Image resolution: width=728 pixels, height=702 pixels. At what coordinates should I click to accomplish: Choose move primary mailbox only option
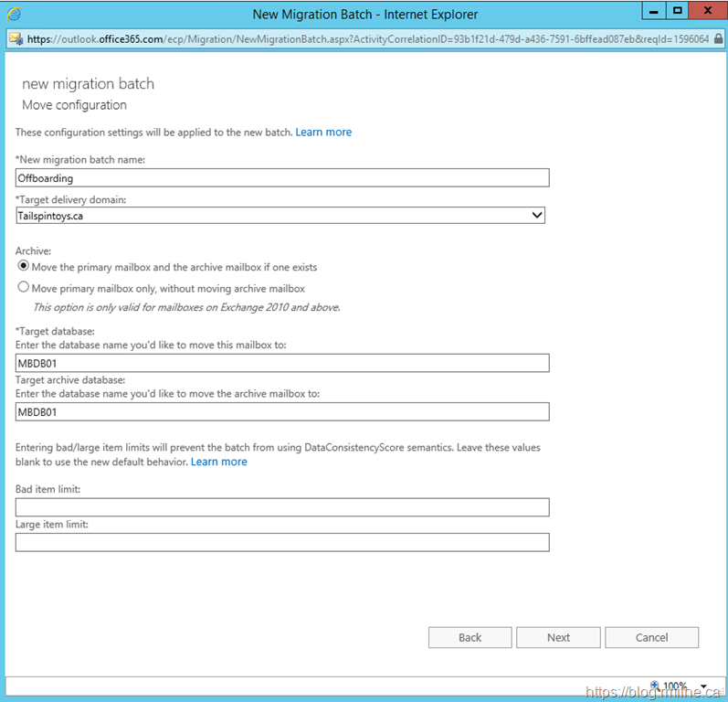[24, 287]
